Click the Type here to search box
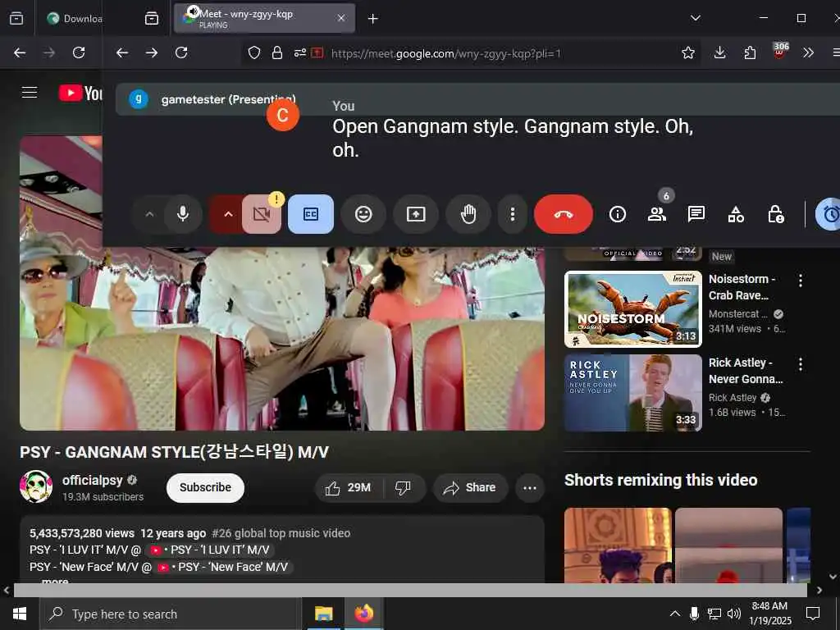The height and width of the screenshot is (630, 840). click(169, 614)
